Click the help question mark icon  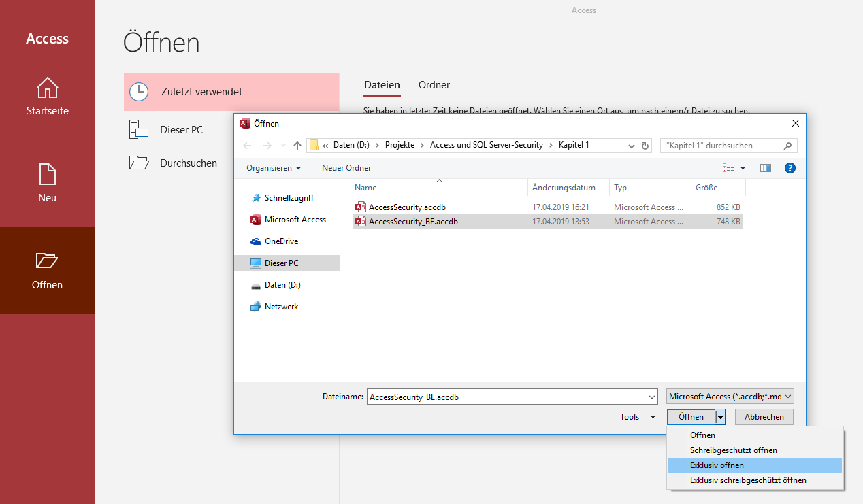click(x=790, y=168)
